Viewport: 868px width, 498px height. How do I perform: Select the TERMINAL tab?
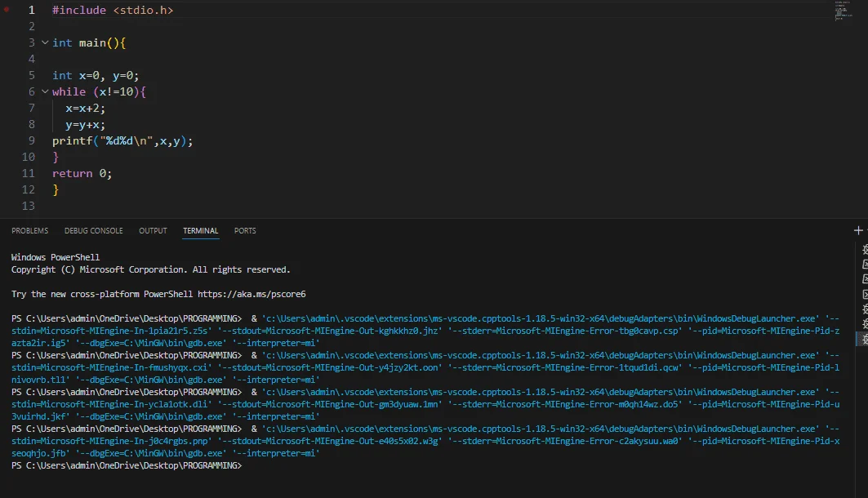click(200, 231)
